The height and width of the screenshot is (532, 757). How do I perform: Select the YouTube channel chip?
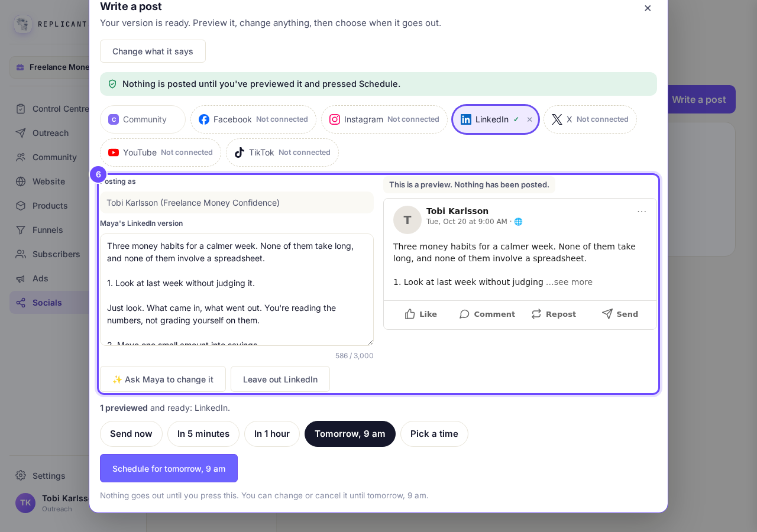point(160,153)
